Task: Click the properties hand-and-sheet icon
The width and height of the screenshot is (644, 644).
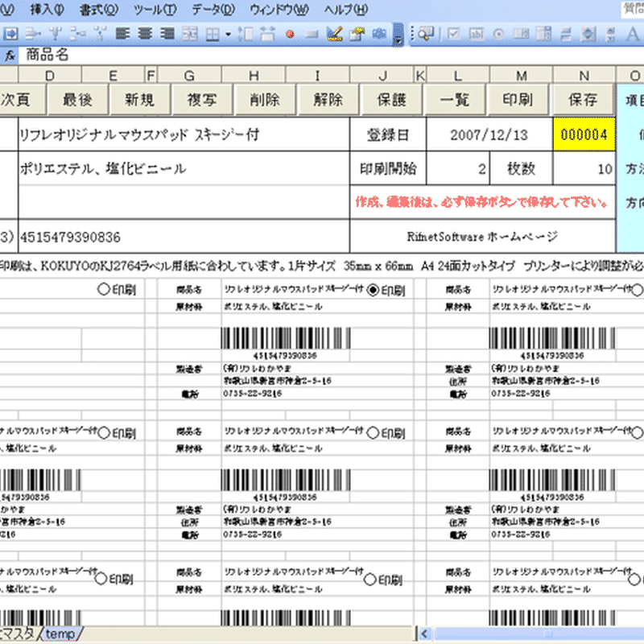Action: (x=357, y=34)
